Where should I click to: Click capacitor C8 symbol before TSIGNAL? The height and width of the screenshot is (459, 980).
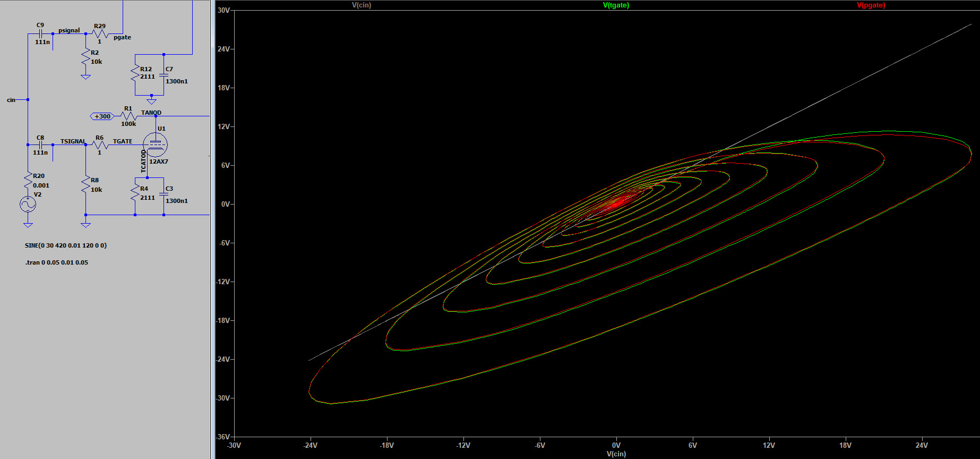point(40,144)
